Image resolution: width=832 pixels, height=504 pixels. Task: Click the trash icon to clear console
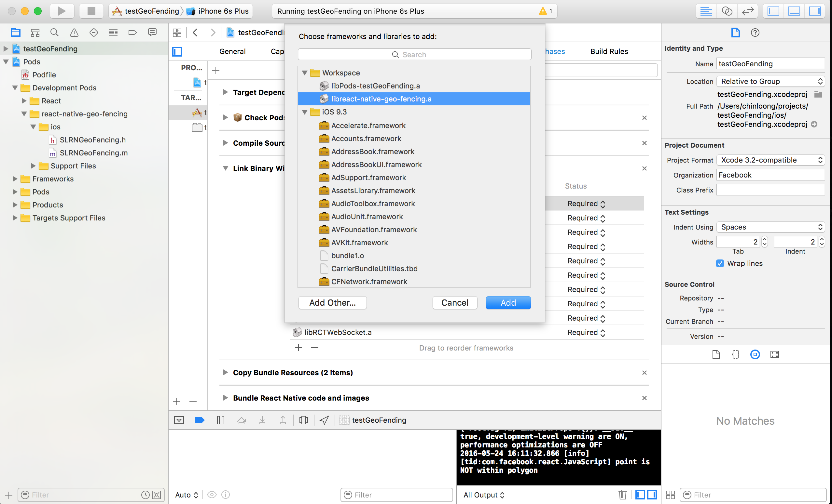point(622,495)
